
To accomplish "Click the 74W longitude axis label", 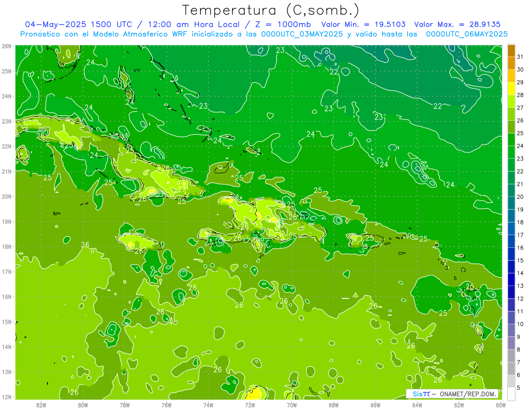I will [x=208, y=405].
